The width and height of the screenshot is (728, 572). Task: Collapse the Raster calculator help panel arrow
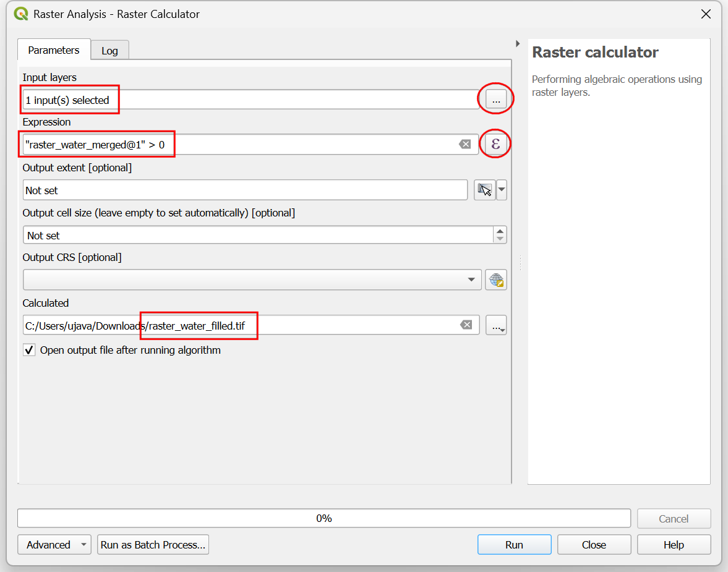point(517,43)
